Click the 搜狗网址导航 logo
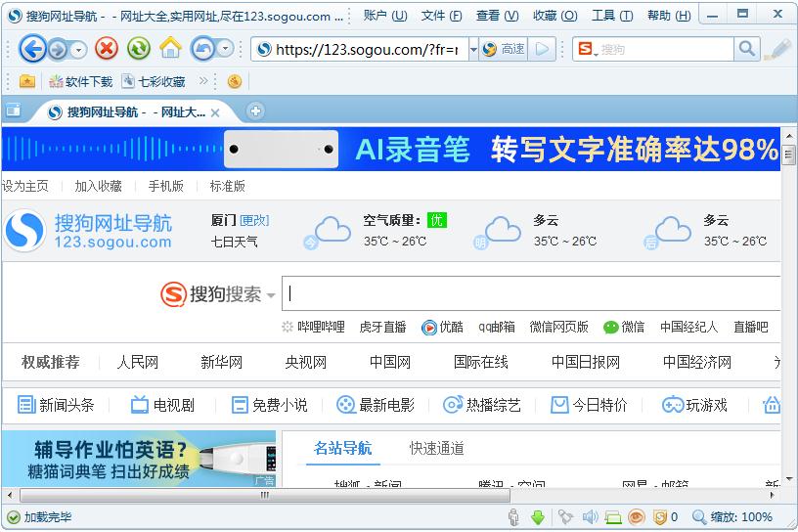The height and width of the screenshot is (532, 798). coord(89,231)
